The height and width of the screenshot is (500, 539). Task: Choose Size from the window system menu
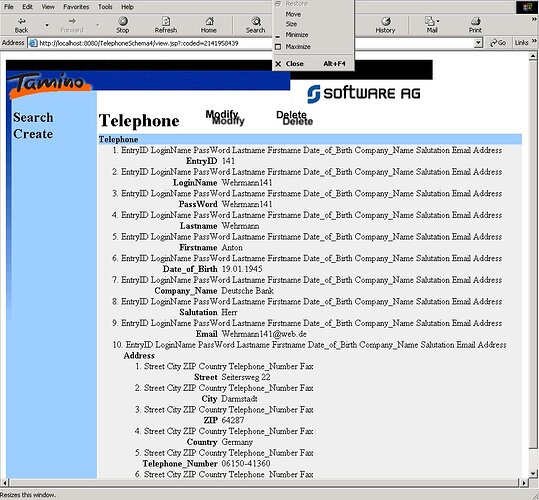click(x=291, y=24)
